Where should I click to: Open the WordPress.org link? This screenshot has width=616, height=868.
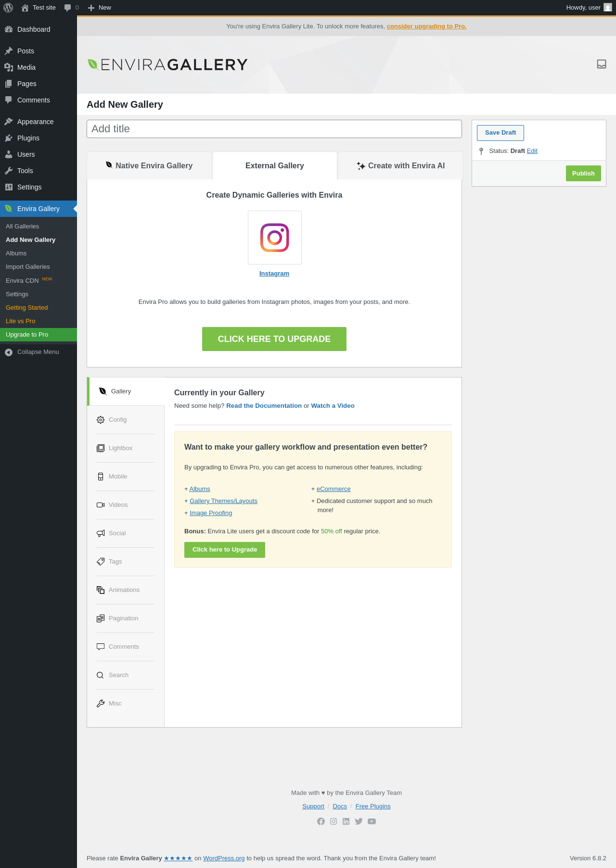coord(224,858)
